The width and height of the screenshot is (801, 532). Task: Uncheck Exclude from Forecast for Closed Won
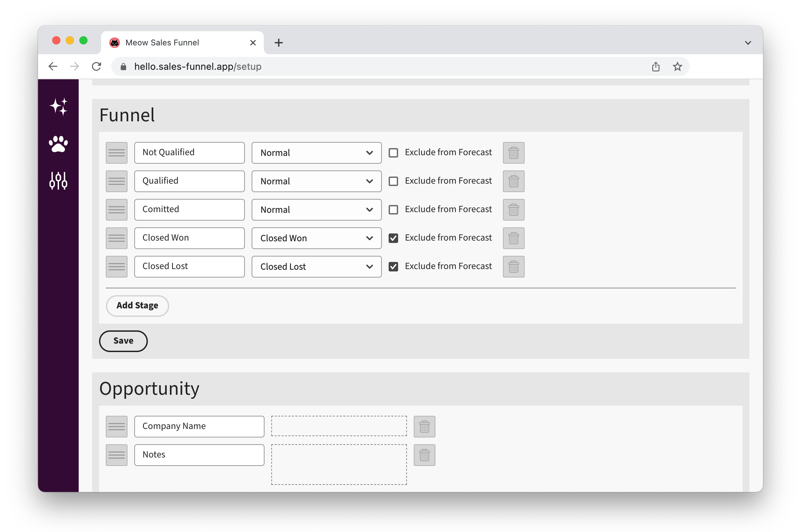(x=393, y=238)
